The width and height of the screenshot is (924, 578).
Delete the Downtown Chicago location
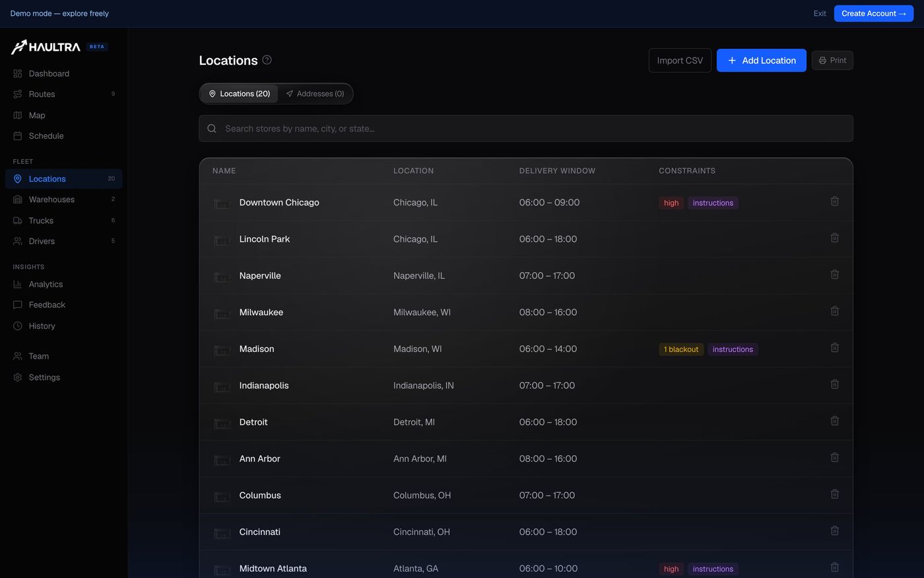point(834,201)
